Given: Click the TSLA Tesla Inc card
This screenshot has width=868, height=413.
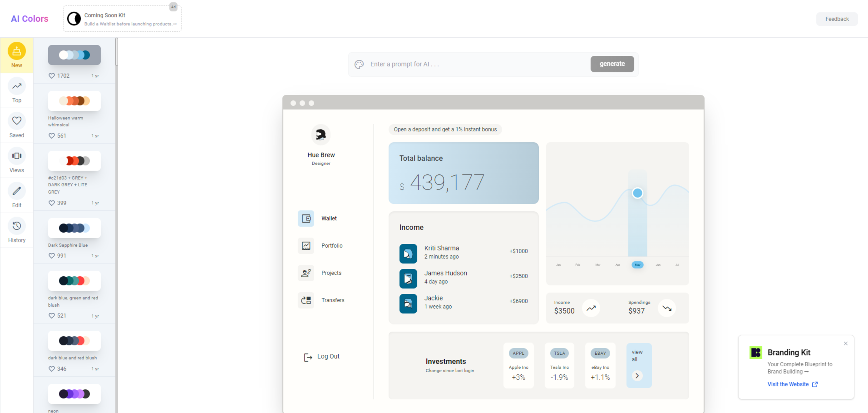Looking at the screenshot, I should [559, 366].
